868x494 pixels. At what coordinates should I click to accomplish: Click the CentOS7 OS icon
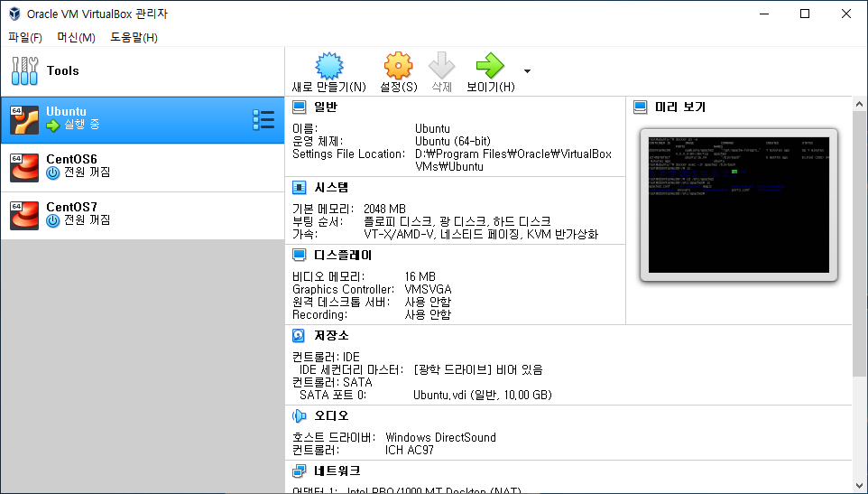[x=24, y=216]
